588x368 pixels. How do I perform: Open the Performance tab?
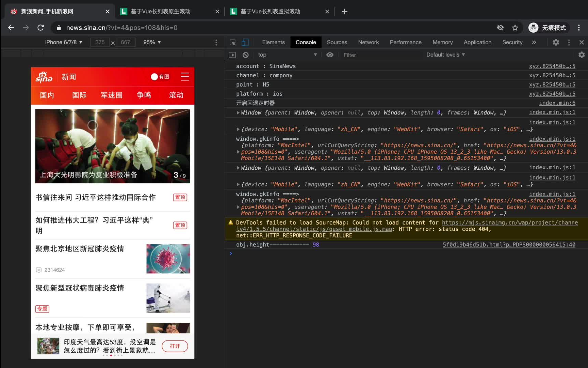[406, 42]
